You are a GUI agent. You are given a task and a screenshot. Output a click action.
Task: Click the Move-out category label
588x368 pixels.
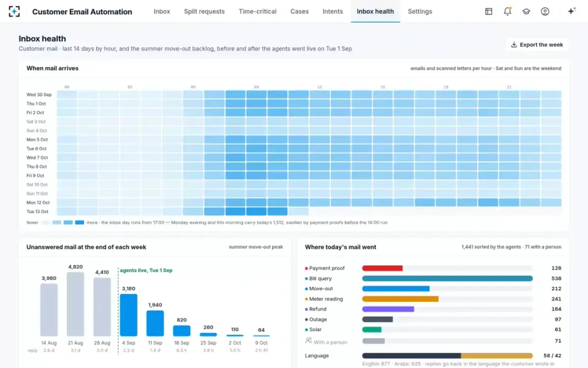click(x=321, y=289)
